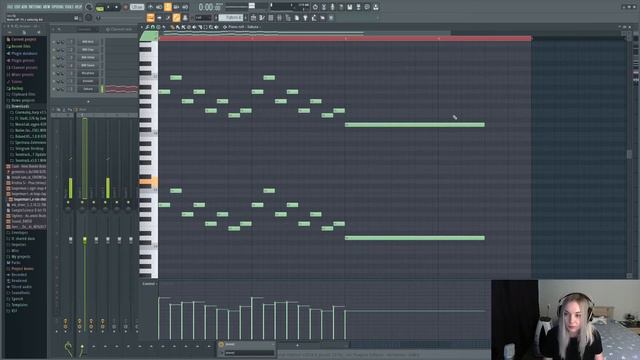Screen dimensions: 640x360
Task: Open Backup folder in browser
Action: (17, 88)
